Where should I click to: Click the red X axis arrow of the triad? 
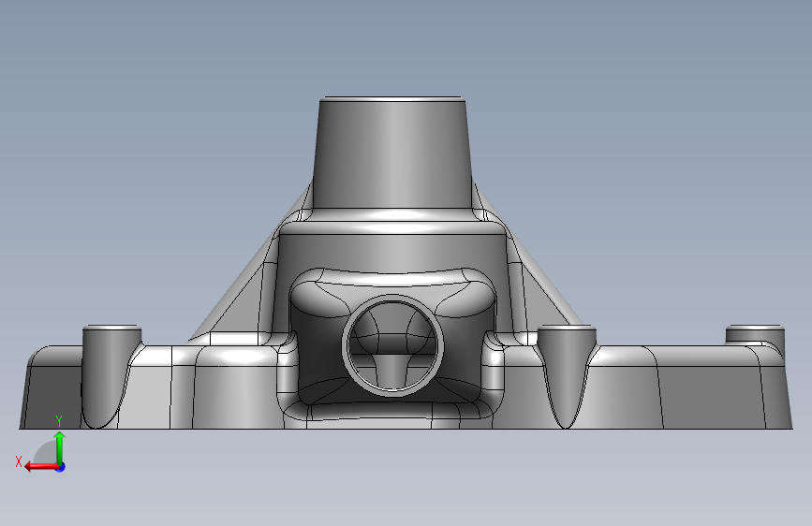click(x=41, y=467)
